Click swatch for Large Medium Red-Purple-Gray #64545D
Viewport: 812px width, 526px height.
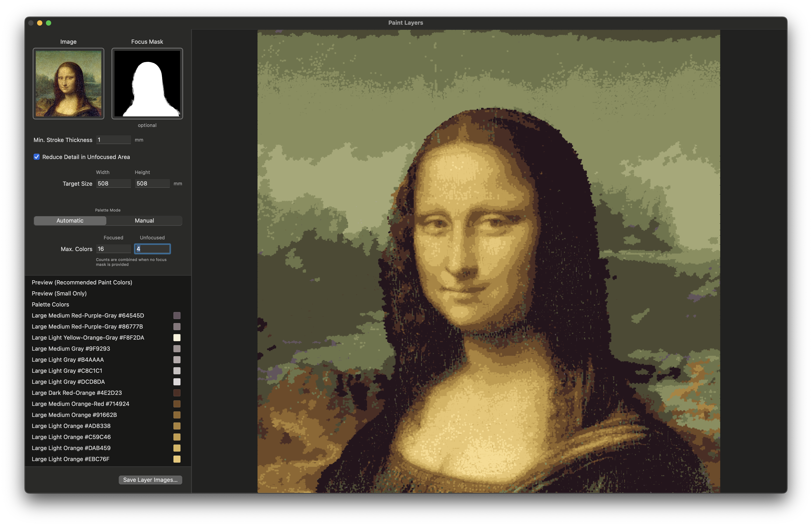[x=177, y=316]
